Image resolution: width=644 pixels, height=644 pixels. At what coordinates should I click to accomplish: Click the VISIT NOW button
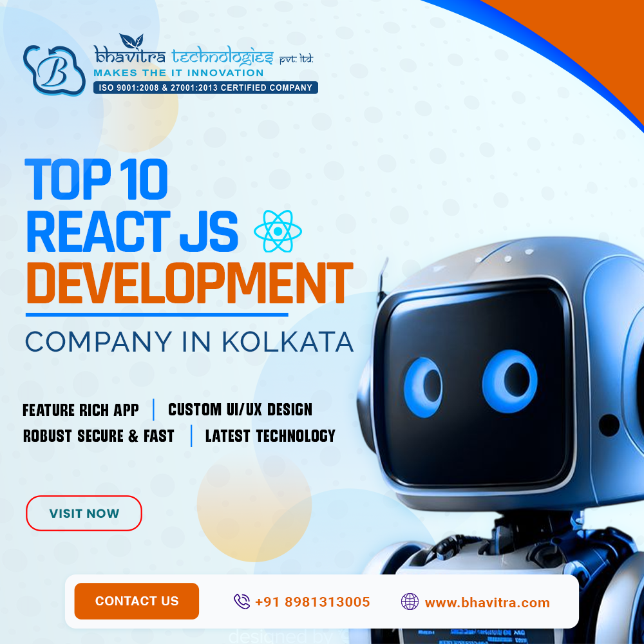click(84, 513)
